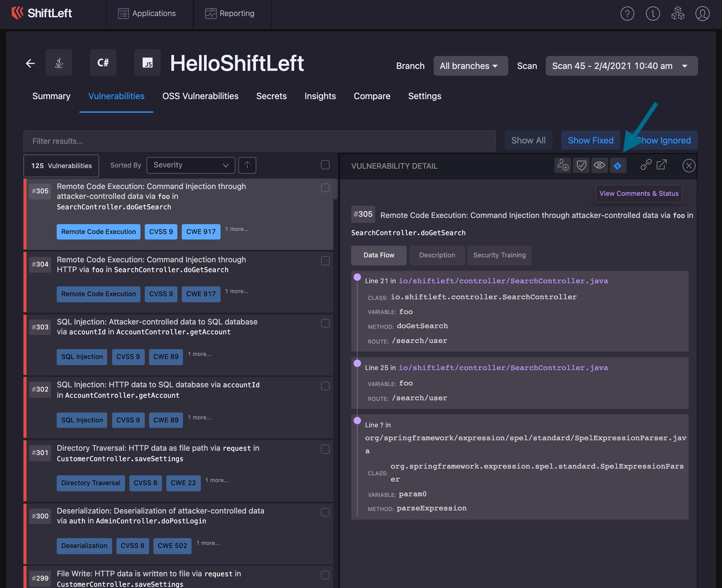Expand '1 more...' tags on #305
Image resolution: width=722 pixels, height=588 pixels.
237,229
